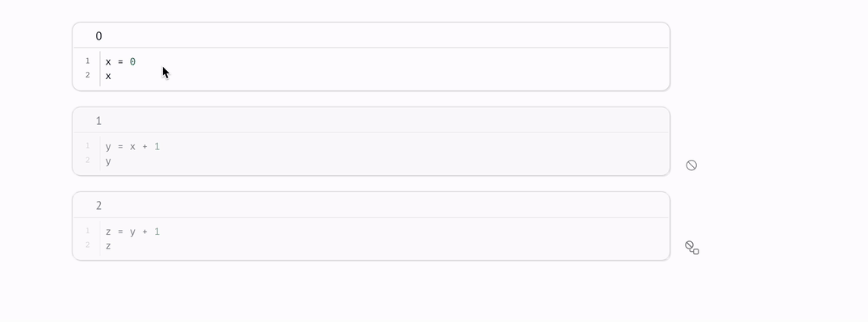Click the output value 0 above the first cell
Screen dimensions: 868x322
click(98, 36)
